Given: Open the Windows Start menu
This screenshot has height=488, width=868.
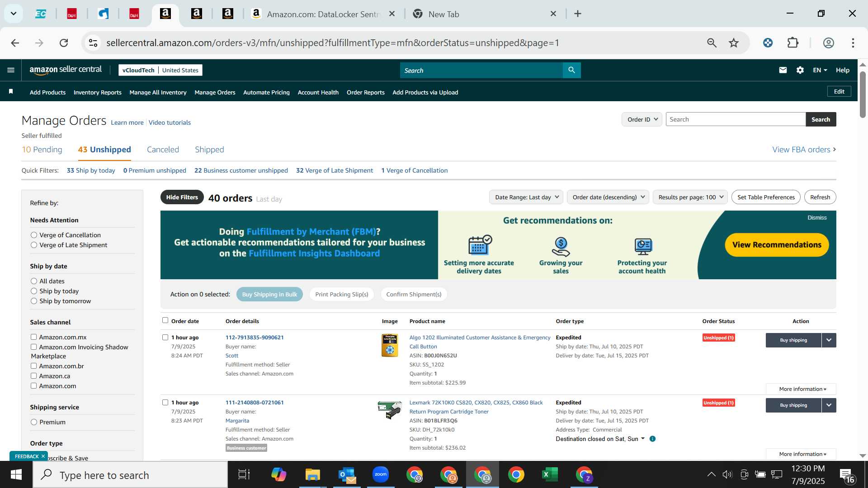Looking at the screenshot, I should (16, 474).
